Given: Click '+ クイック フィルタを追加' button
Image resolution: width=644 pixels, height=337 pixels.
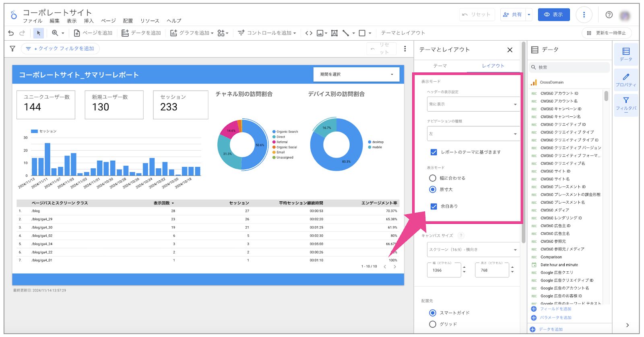Looking at the screenshot, I should coord(60,49).
